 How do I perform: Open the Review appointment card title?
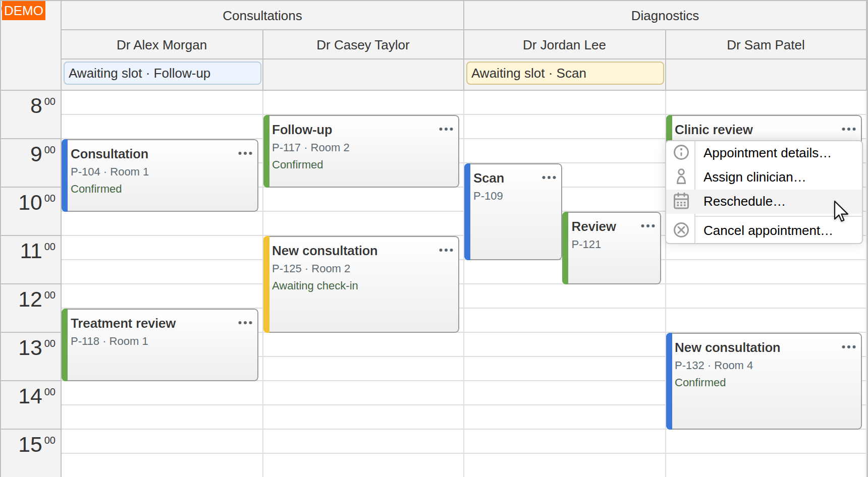(593, 226)
